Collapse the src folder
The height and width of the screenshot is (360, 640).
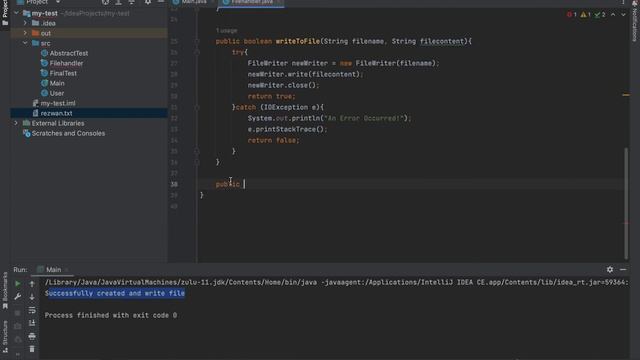25,43
